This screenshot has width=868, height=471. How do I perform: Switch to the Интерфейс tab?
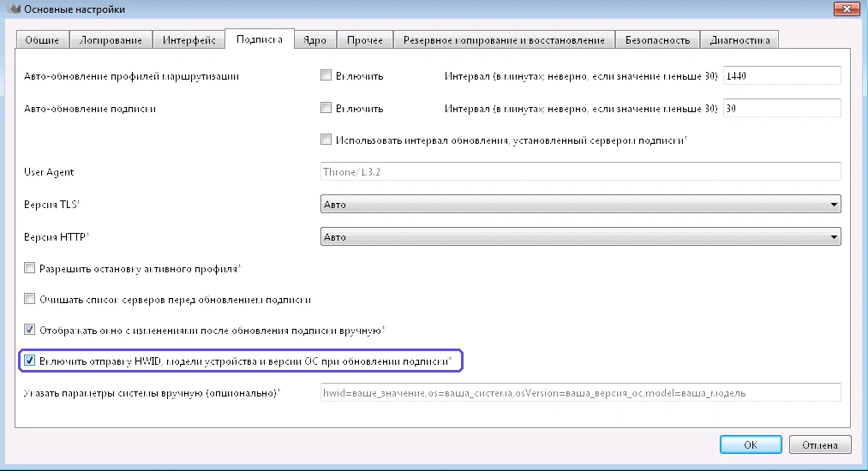tap(189, 40)
